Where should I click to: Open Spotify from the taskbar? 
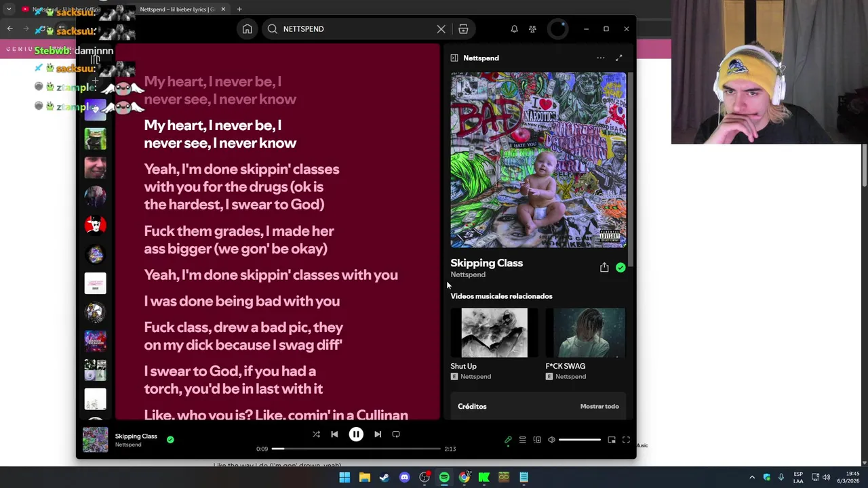tap(444, 477)
